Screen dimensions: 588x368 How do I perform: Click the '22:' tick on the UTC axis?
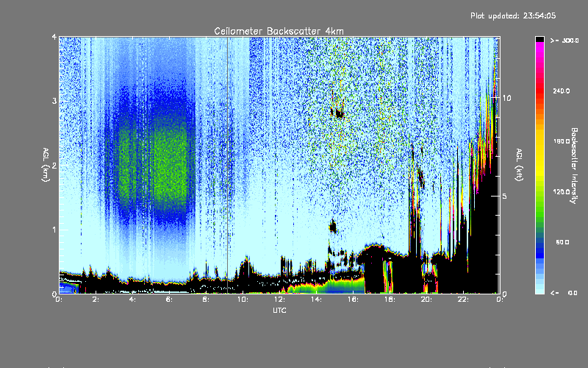pyautogui.click(x=463, y=300)
